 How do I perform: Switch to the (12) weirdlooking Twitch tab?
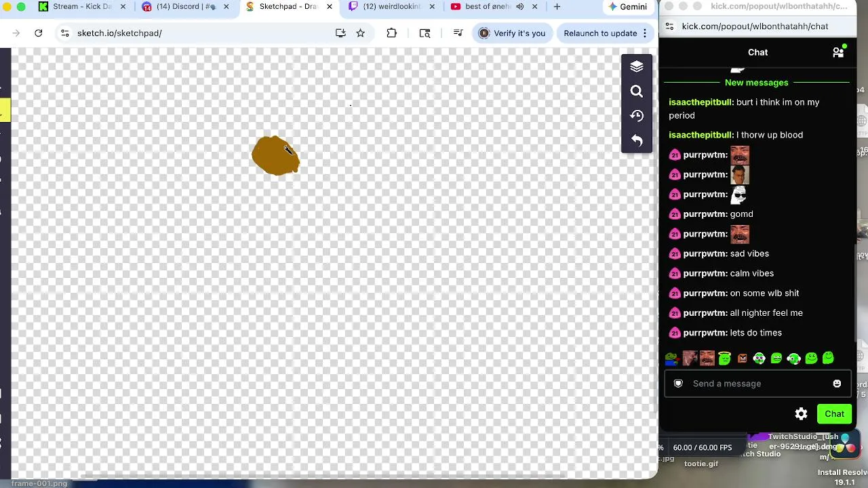point(391,7)
